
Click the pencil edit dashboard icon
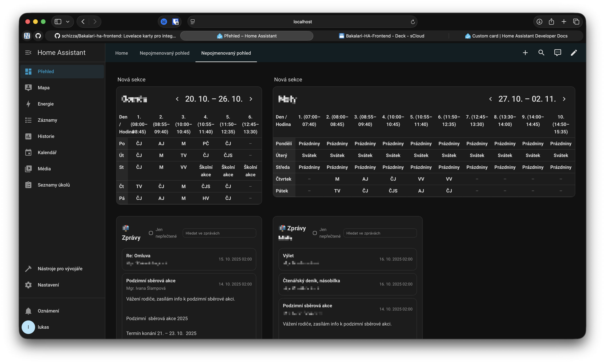[x=574, y=53]
